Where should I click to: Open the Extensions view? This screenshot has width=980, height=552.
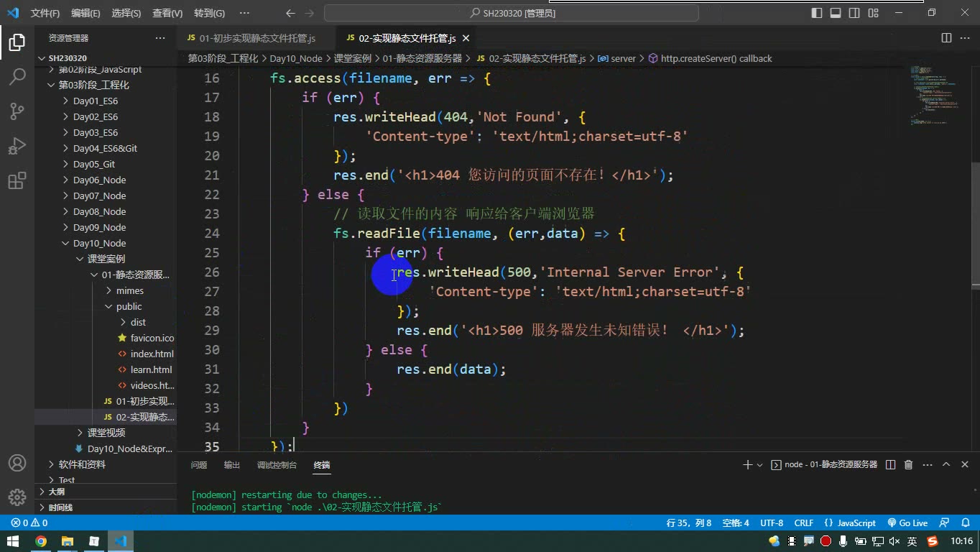pyautogui.click(x=17, y=180)
